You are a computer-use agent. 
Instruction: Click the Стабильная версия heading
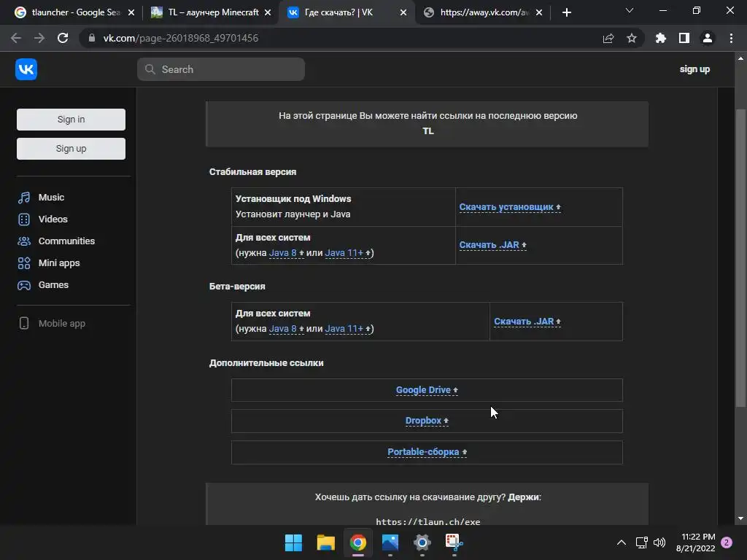pos(252,172)
